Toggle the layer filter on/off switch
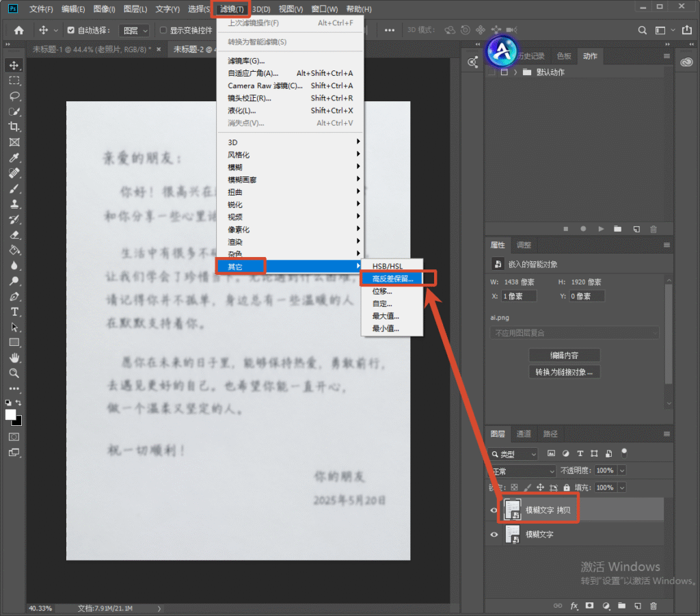The width and height of the screenshot is (700, 616). click(624, 453)
